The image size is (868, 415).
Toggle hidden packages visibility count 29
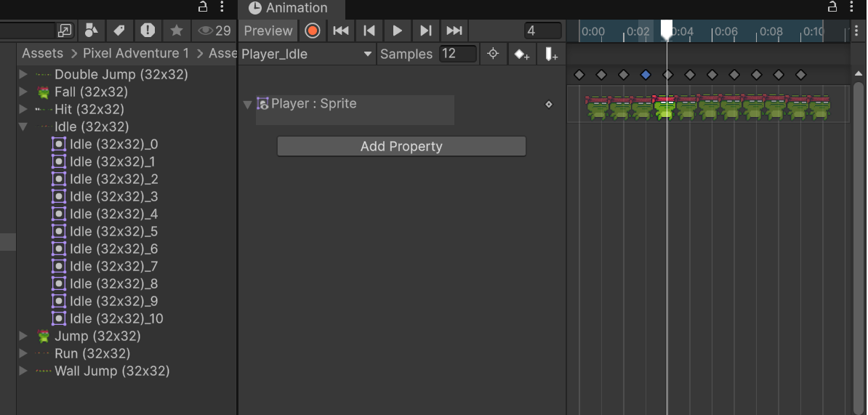[214, 31]
